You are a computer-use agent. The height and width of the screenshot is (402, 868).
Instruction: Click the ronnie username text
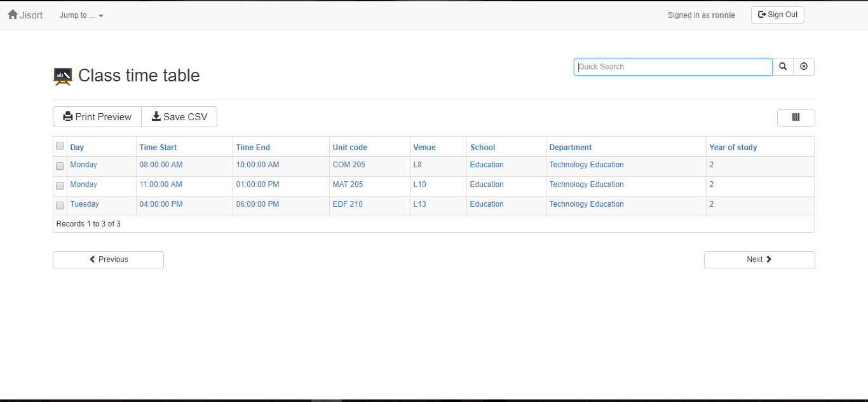tap(723, 15)
